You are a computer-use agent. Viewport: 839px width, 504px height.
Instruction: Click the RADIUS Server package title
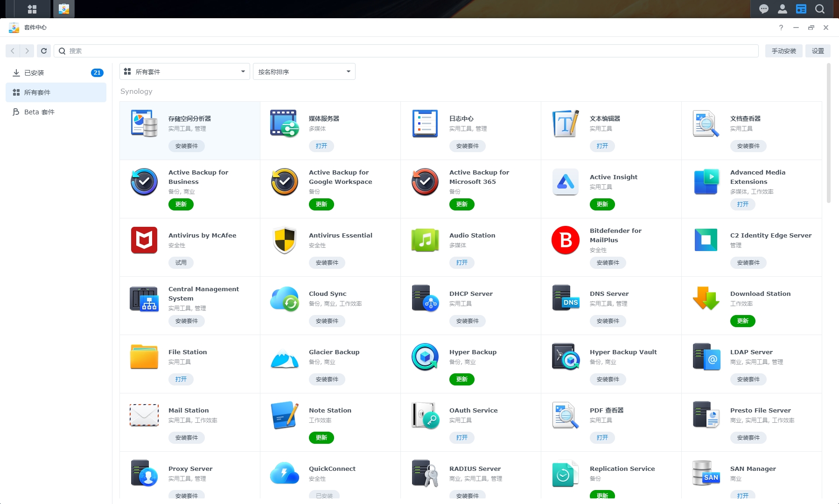tap(475, 469)
